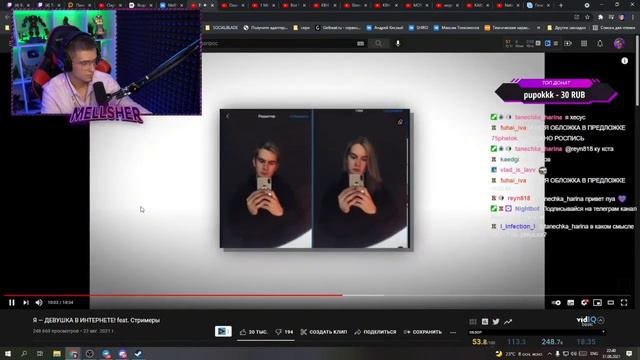The image size is (640, 360).
Task: Open on-screen keyboard in search box
Action: click(360, 43)
